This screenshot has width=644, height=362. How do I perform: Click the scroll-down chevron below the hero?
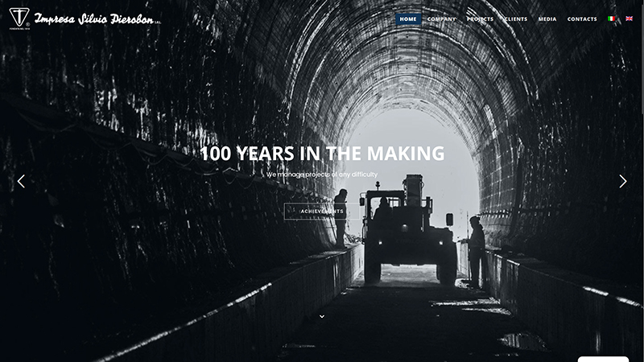click(x=322, y=316)
